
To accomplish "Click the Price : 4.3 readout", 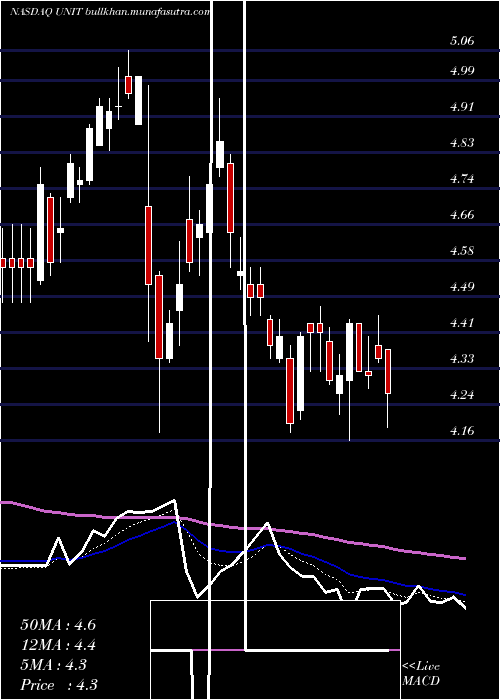I will (x=59, y=685).
